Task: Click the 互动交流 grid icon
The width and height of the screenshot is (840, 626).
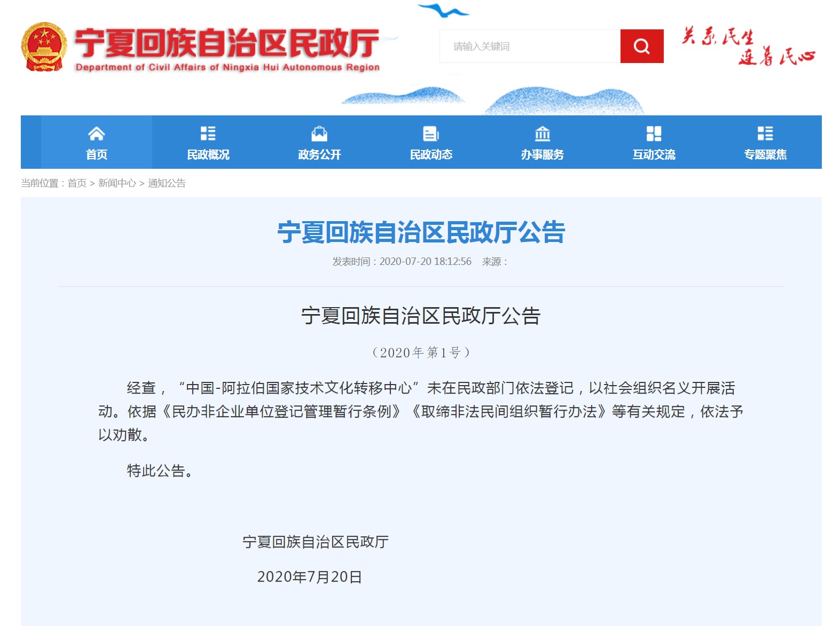Action: coord(654,133)
